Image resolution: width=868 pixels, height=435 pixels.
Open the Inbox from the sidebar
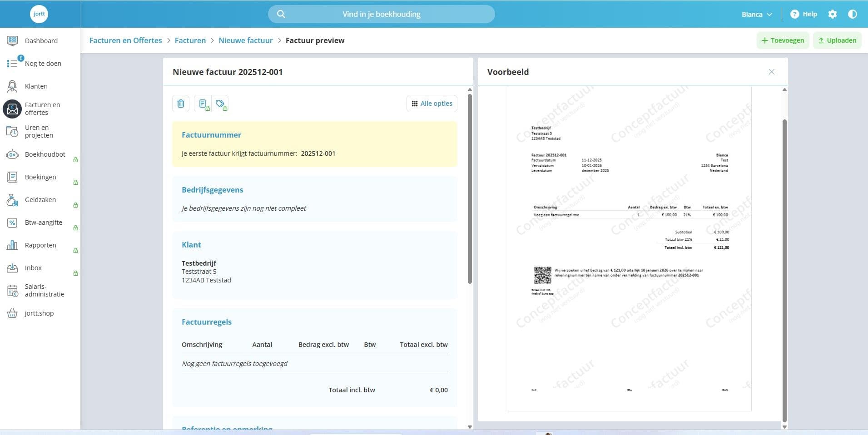tap(12, 268)
